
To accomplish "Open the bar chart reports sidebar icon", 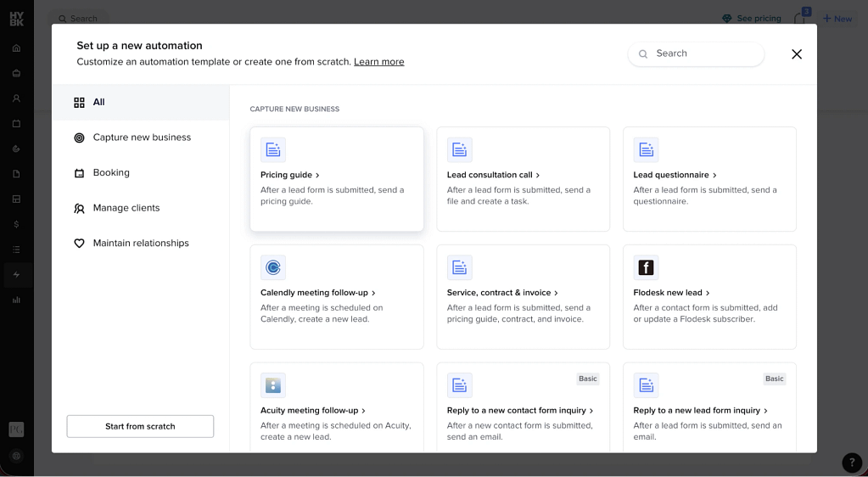I will [17, 300].
